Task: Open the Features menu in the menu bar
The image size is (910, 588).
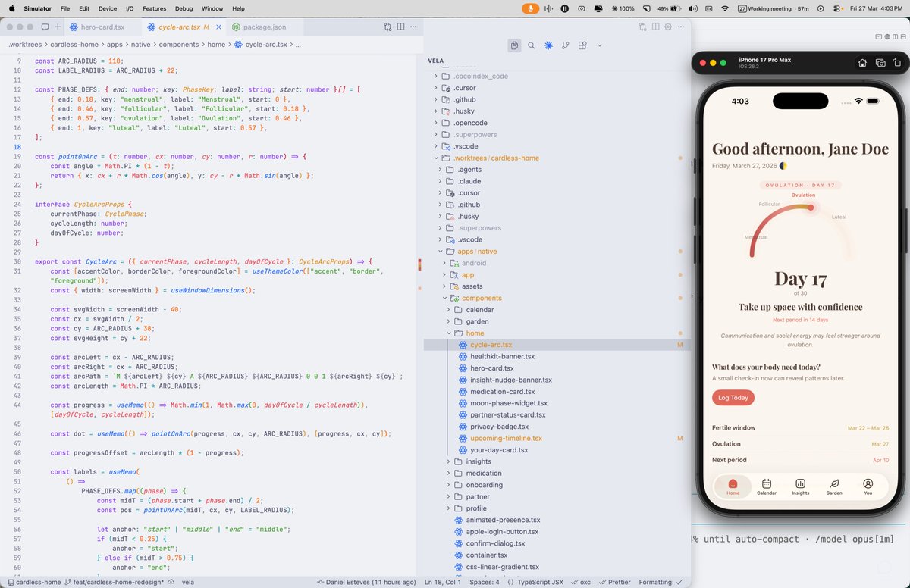Action: coord(154,8)
